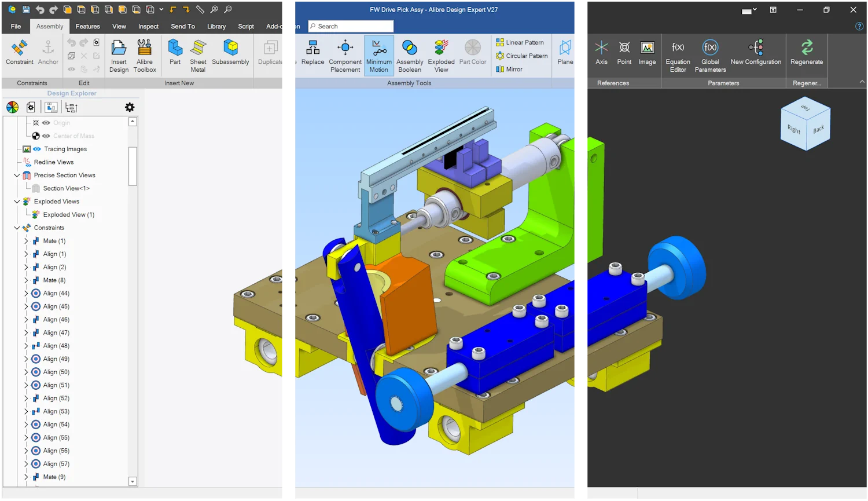Collapse the Constraints tree section
The height and width of the screenshot is (501, 868).
(x=17, y=227)
